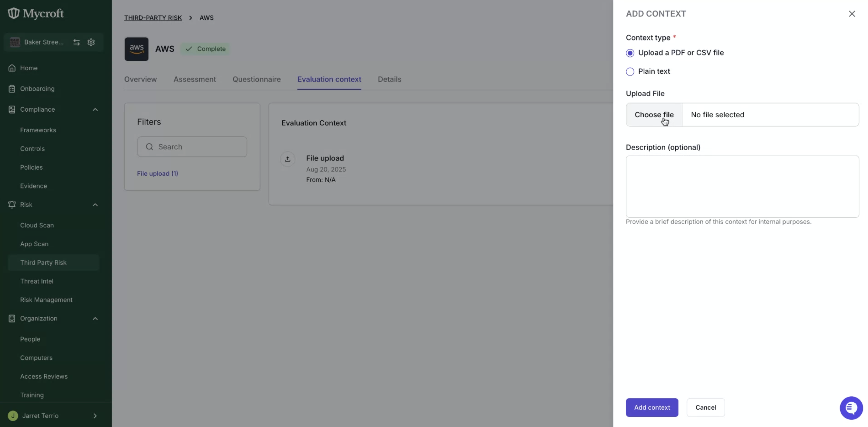Focus the Filters Search field
Image resolution: width=868 pixels, height=427 pixels.
click(192, 147)
